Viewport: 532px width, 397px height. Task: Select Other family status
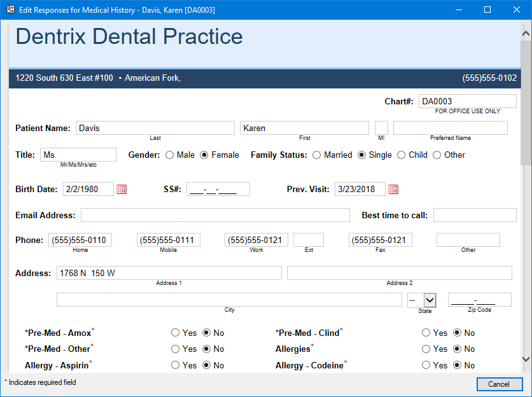click(437, 155)
